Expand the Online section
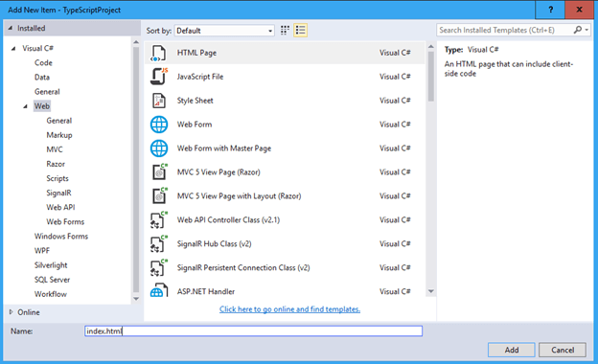This screenshot has height=364, width=598. tap(11, 312)
